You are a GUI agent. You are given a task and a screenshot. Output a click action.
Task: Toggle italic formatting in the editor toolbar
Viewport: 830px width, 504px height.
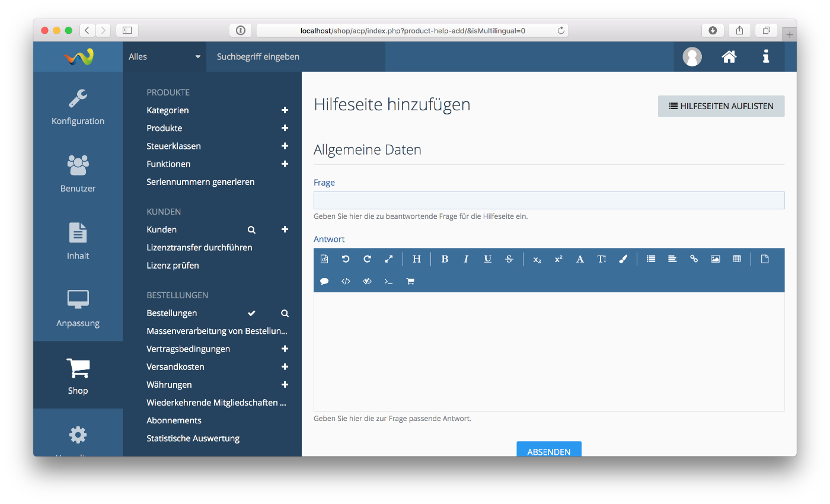click(466, 259)
